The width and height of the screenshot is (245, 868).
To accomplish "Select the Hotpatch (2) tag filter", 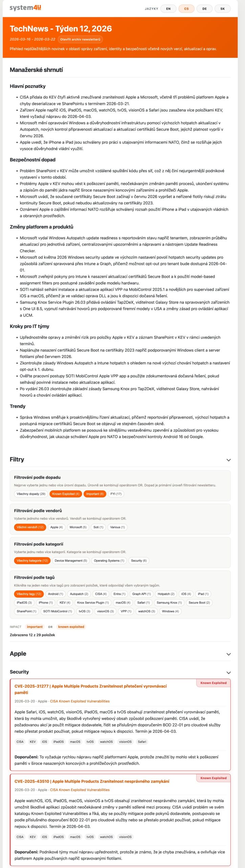I will [166, 594].
